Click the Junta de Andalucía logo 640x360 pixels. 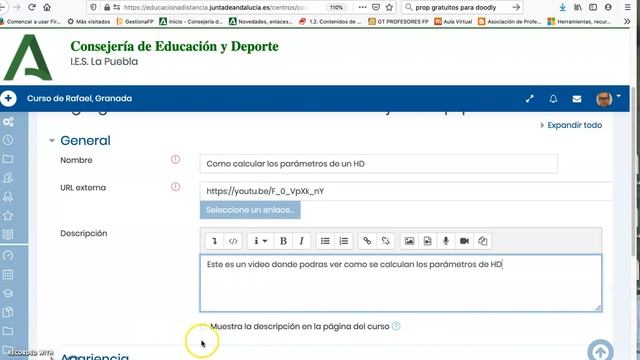28,57
